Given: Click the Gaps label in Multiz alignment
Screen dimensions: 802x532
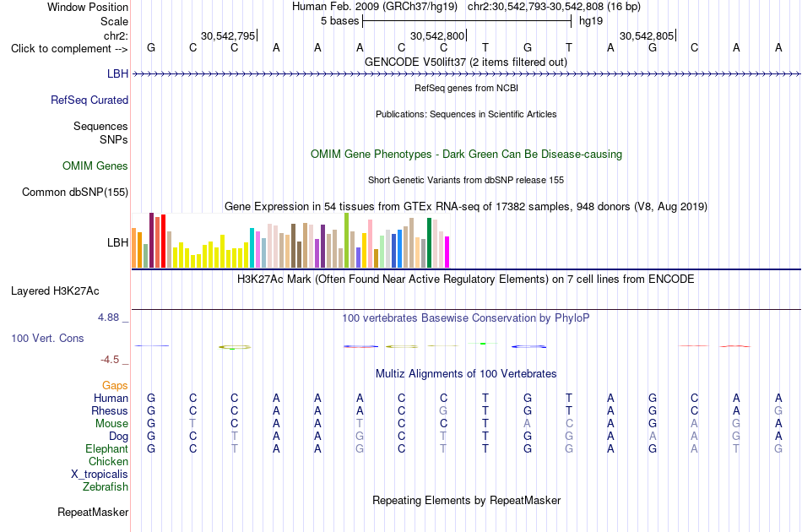Looking at the screenshot, I should coord(115,385).
